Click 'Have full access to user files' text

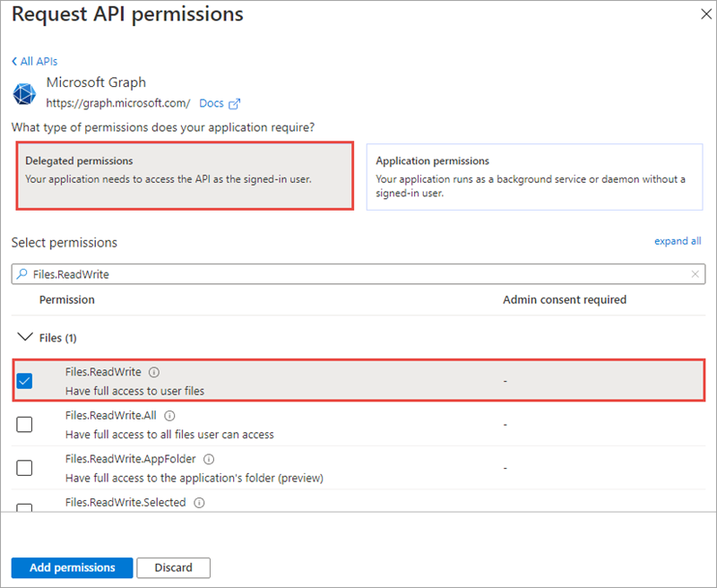[x=135, y=391]
